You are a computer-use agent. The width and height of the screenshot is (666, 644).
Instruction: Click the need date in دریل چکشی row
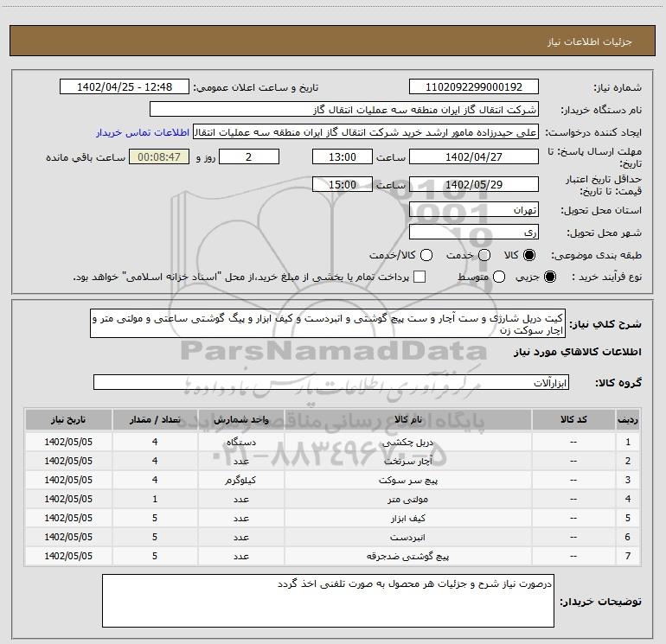coord(68,442)
